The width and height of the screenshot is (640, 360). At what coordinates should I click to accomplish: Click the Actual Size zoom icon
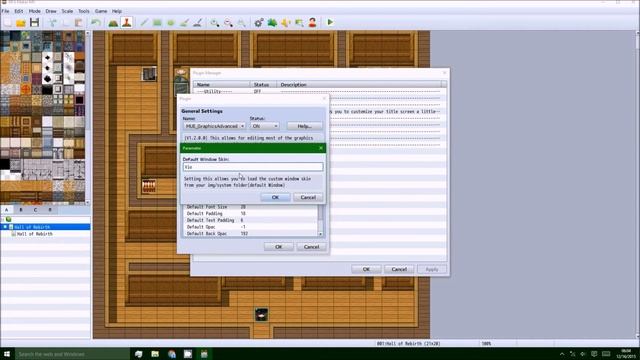coord(242,22)
